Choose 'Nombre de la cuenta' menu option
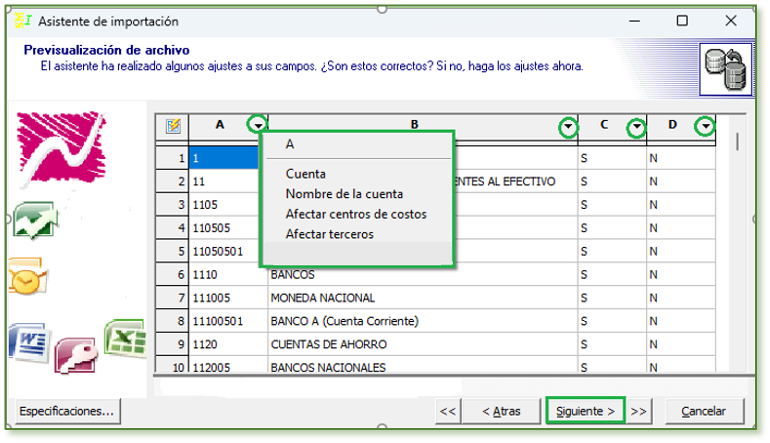770x443 pixels. click(x=344, y=194)
